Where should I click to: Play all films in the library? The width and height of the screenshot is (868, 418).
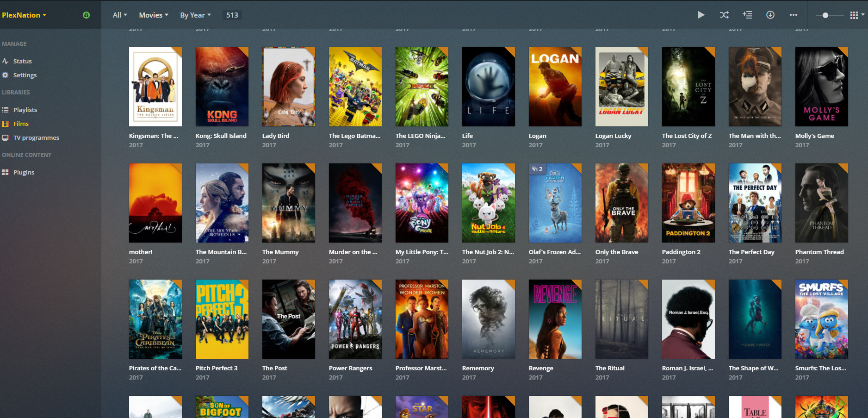click(x=701, y=15)
